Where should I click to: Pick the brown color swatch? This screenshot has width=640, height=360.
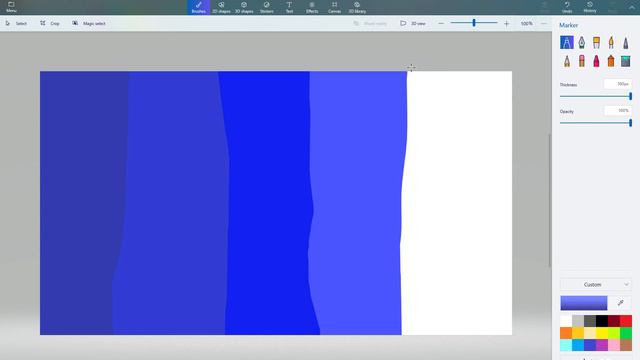(x=626, y=345)
